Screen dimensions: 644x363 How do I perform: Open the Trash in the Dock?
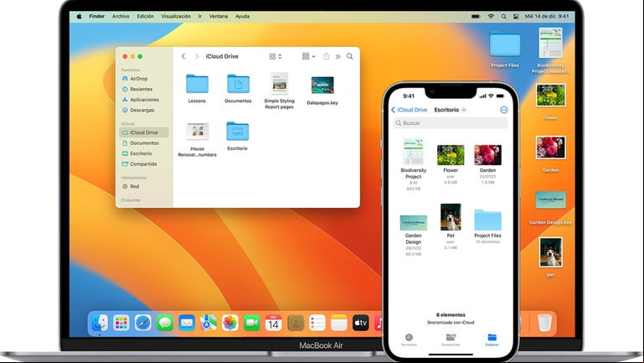[x=544, y=323]
